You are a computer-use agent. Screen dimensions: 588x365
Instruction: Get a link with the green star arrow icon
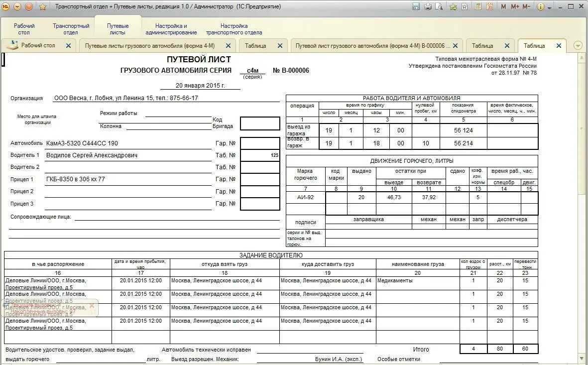[453, 6]
